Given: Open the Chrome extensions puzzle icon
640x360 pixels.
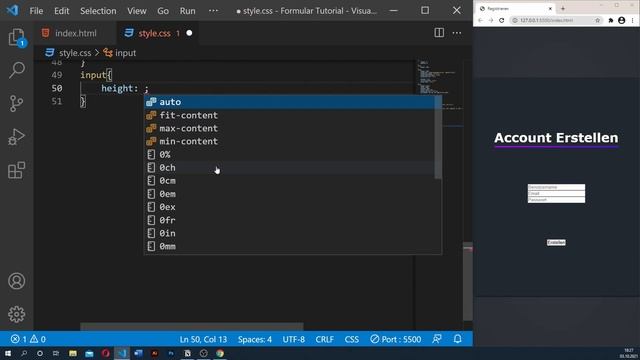Looking at the screenshot, I should point(611,20).
